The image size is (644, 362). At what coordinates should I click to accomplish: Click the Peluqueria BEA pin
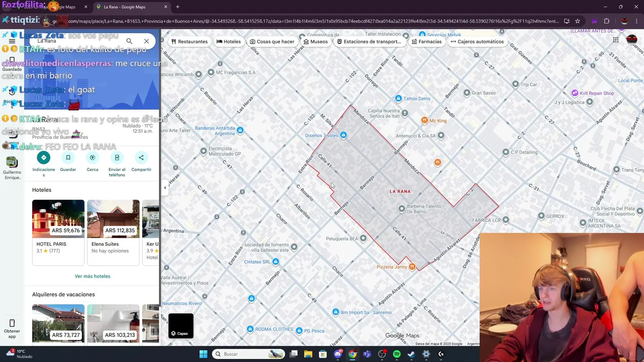click(x=363, y=239)
